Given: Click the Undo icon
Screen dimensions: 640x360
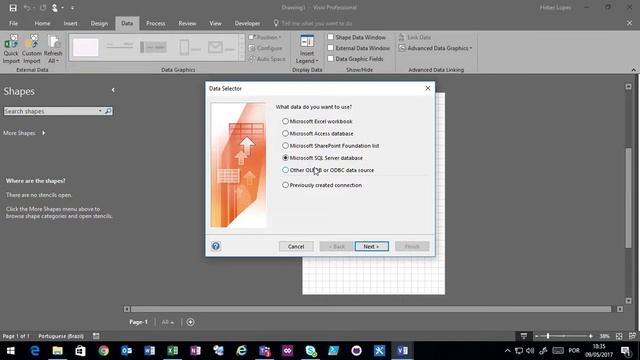Looking at the screenshot, I should (x=27, y=8).
